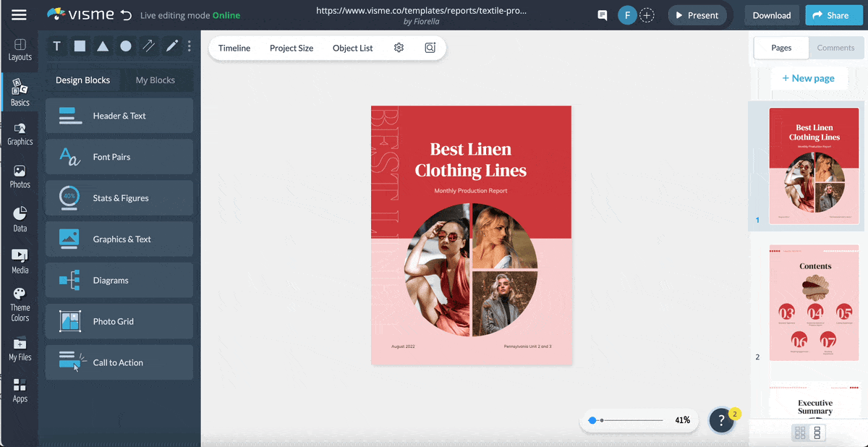Image resolution: width=868 pixels, height=447 pixels.
Task: Click the undo arrow icon
Action: pos(126,15)
